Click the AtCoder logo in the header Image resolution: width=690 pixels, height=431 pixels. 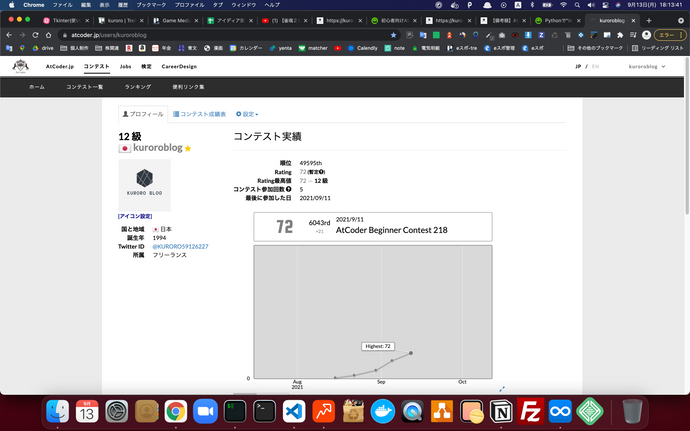(x=20, y=66)
